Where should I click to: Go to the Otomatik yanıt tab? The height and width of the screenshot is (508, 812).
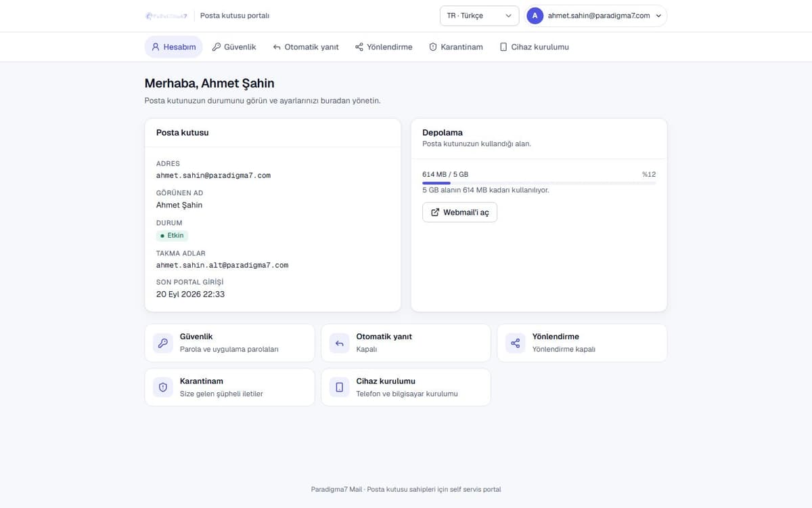click(306, 47)
